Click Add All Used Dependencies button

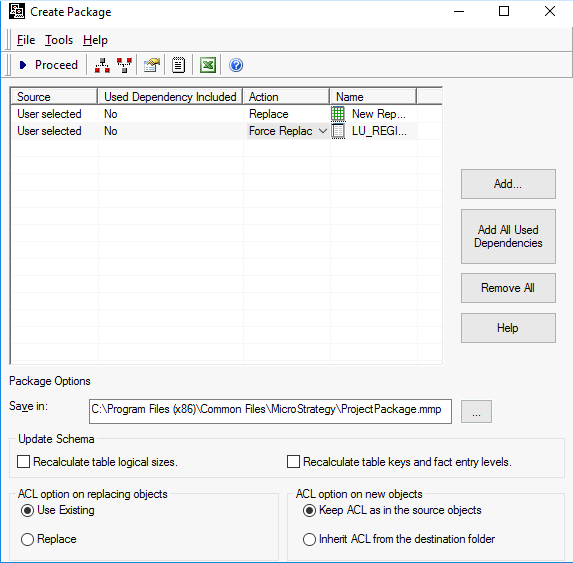508,236
